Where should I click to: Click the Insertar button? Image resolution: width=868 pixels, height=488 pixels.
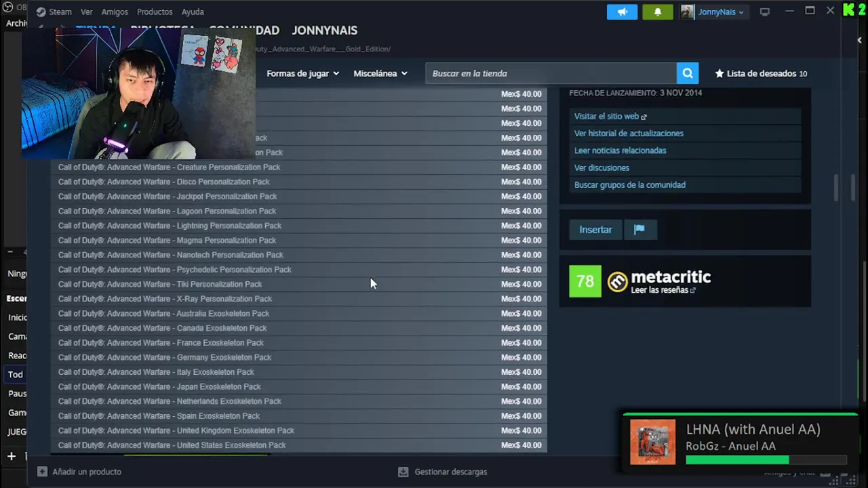pos(595,230)
